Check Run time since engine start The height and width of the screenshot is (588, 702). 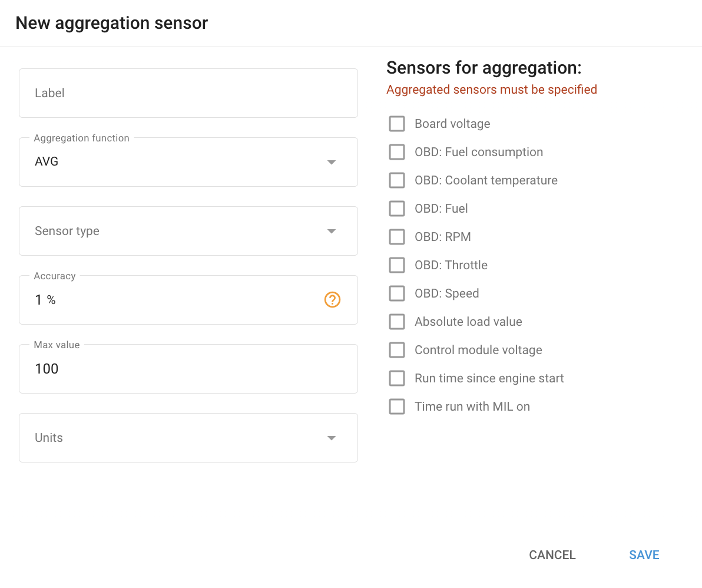397,378
